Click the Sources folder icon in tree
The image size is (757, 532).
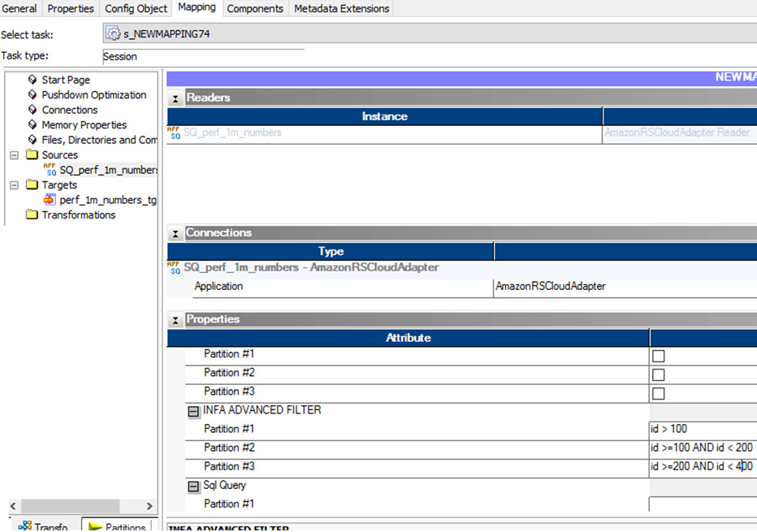[32, 154]
